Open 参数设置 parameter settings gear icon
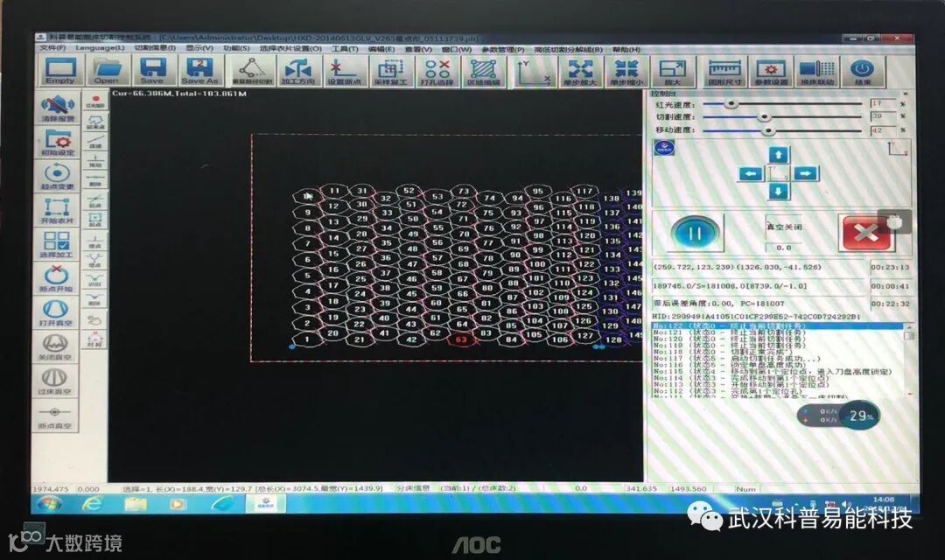The height and width of the screenshot is (560, 945). click(x=771, y=71)
